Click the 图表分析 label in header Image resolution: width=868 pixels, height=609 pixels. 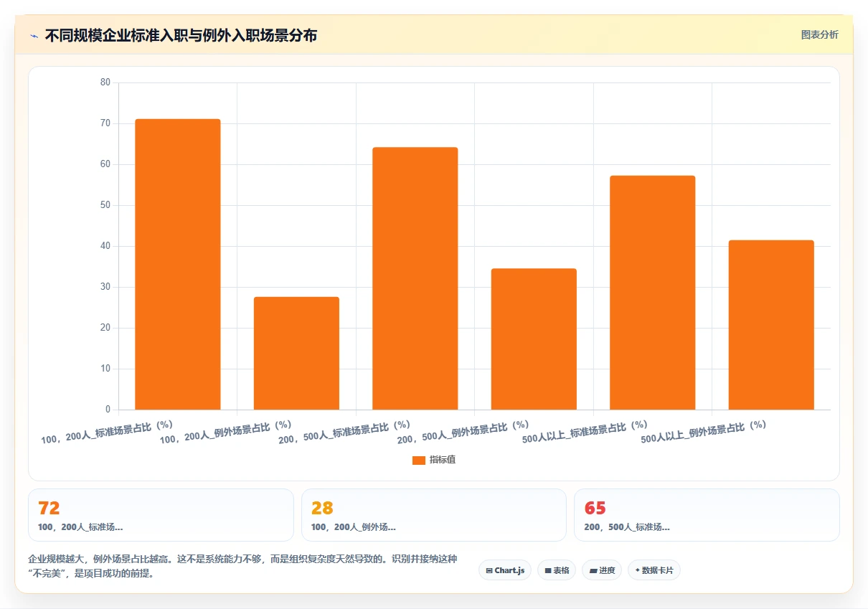click(x=819, y=34)
